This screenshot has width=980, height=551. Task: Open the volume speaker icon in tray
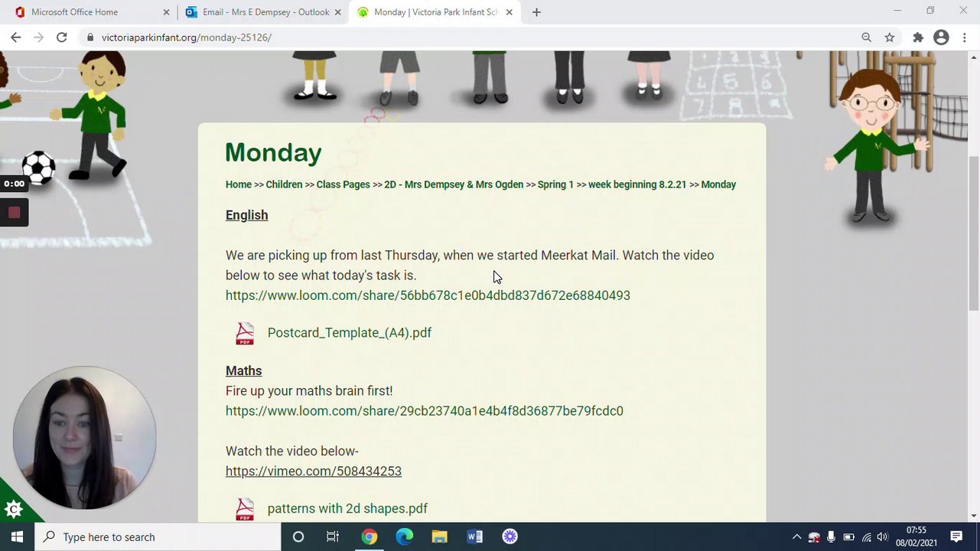coord(882,537)
